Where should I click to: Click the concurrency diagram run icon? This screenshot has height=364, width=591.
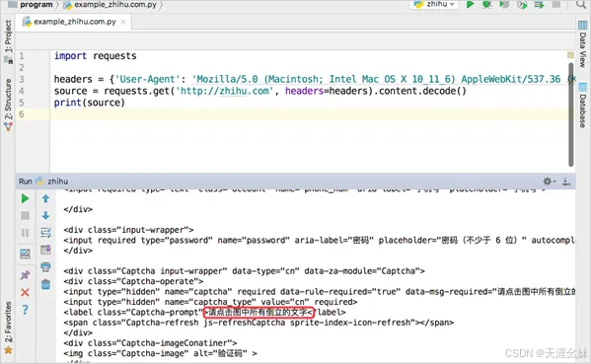pos(539,5)
